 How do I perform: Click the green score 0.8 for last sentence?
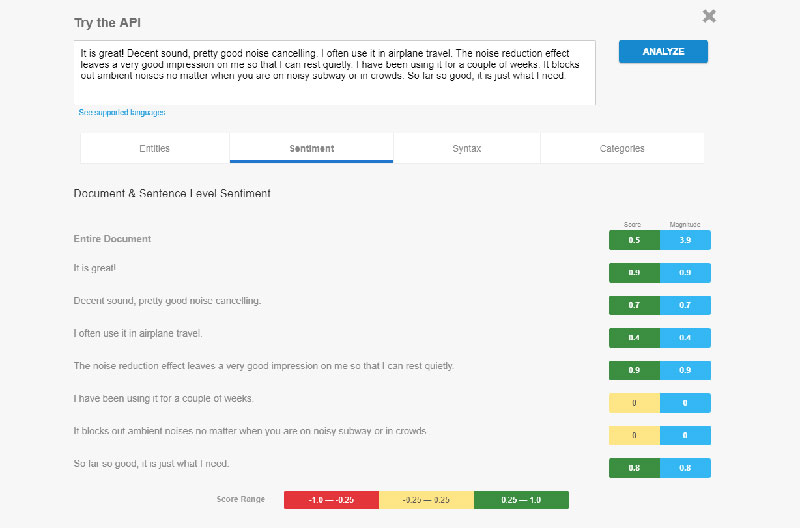[x=634, y=467]
